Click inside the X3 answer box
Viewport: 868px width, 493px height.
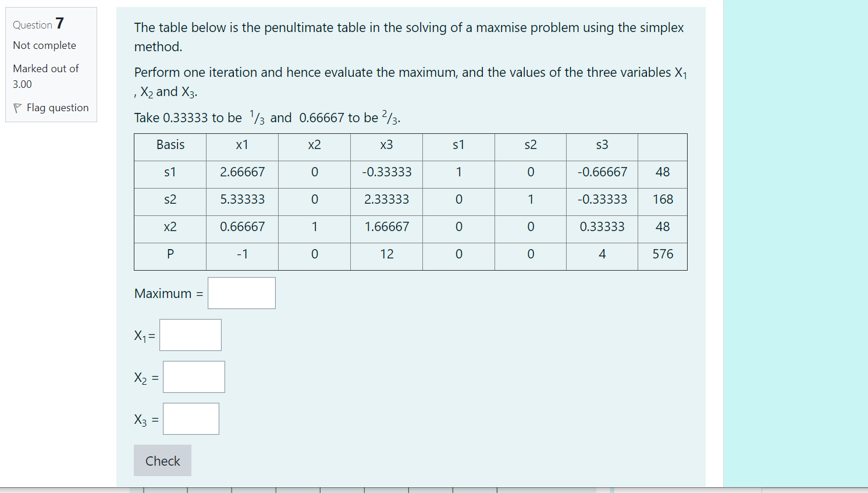(x=191, y=418)
